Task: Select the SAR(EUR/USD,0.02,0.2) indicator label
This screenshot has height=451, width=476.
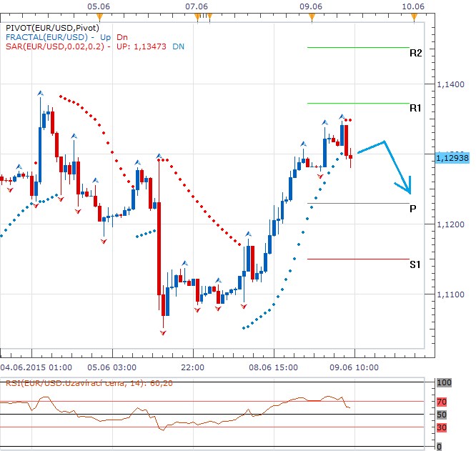Action: pyautogui.click(x=54, y=46)
